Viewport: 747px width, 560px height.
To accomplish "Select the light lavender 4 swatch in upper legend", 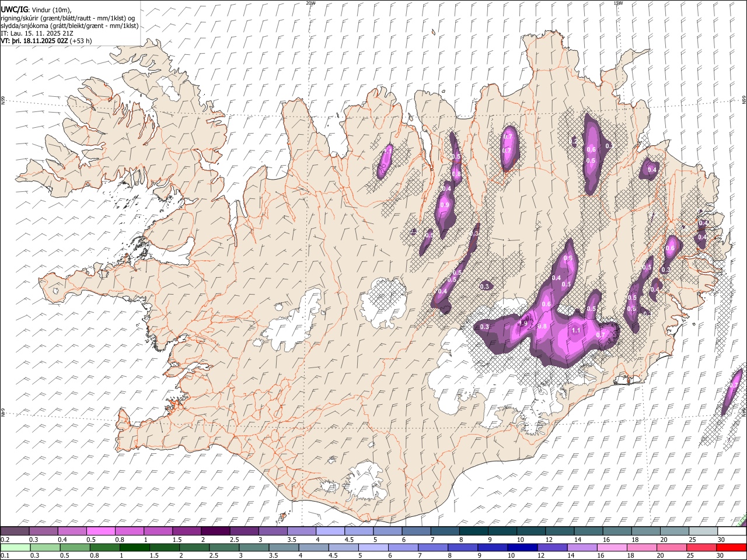I will [x=330, y=531].
